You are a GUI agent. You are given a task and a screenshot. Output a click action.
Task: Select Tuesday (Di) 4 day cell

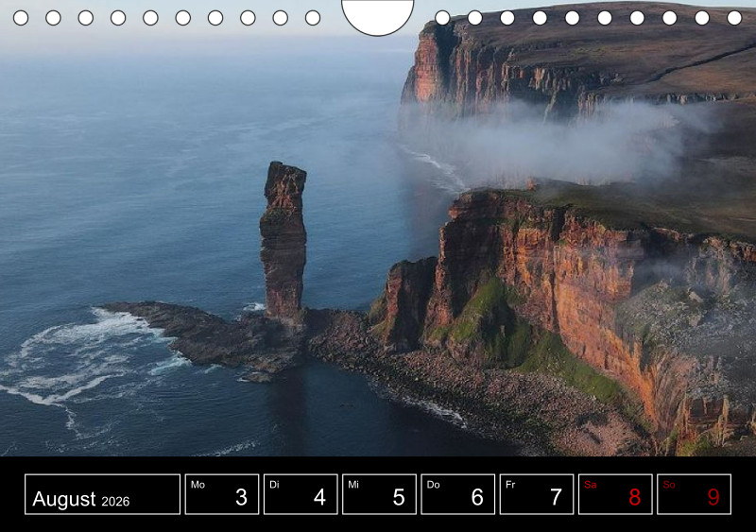tap(300, 494)
